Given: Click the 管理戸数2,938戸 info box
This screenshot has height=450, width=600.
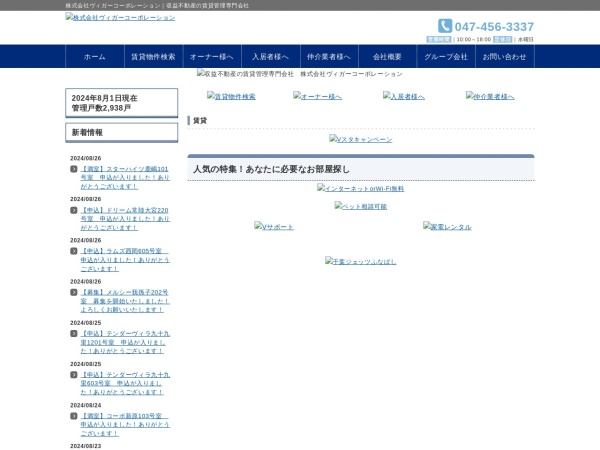Looking at the screenshot, I should pos(122,103).
